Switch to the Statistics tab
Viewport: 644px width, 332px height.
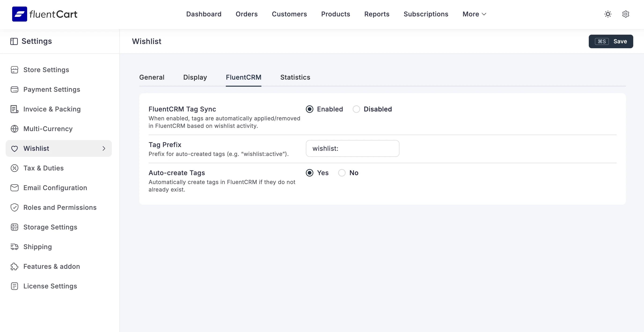(295, 77)
